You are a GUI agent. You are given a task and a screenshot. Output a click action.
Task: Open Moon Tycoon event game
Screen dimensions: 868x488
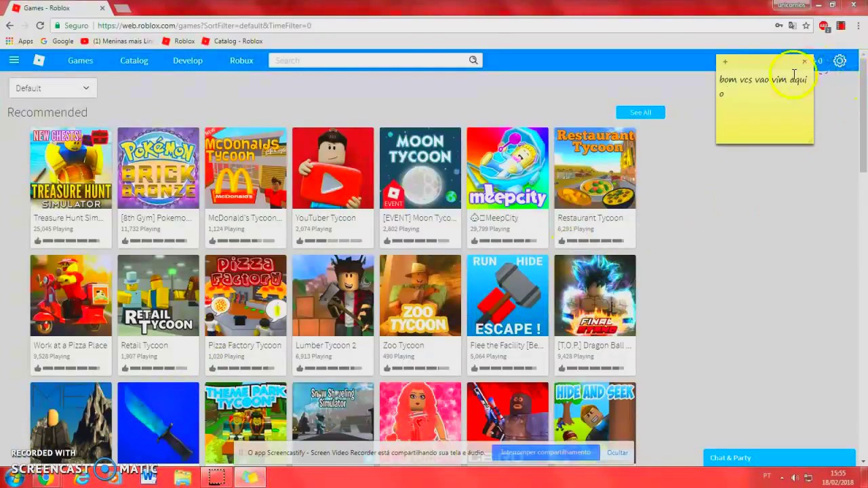[x=420, y=187]
